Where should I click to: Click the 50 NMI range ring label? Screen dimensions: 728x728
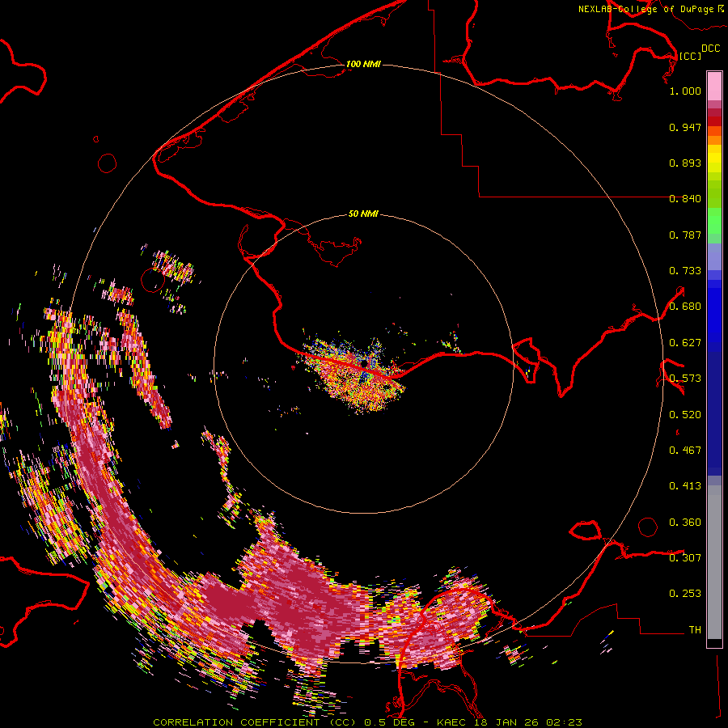pos(363,214)
